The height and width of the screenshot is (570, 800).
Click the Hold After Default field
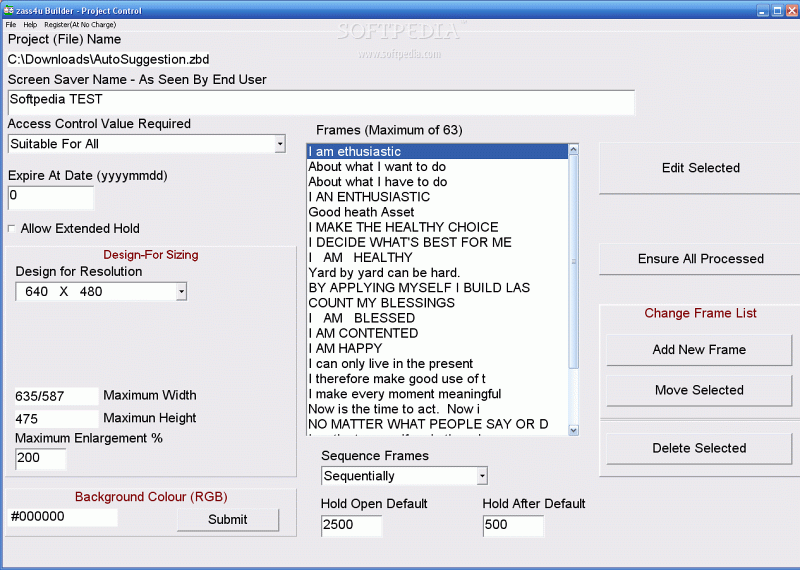coord(513,526)
